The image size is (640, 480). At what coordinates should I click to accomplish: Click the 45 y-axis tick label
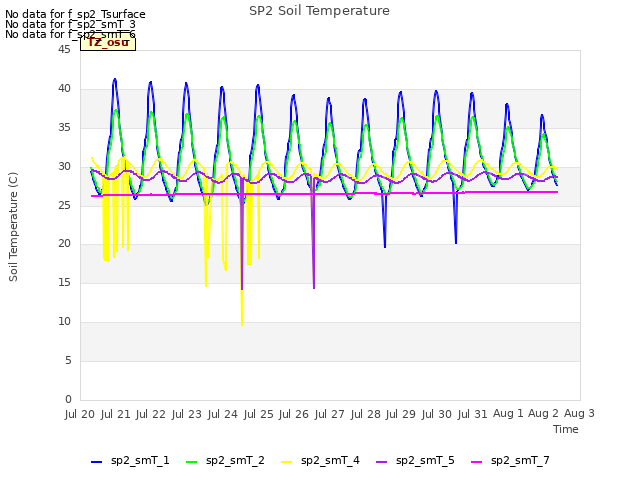[x=64, y=49]
